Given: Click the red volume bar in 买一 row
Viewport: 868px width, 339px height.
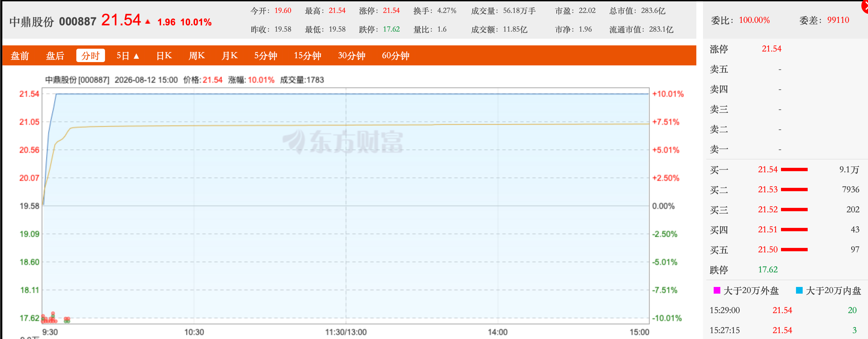Looking at the screenshot, I should tap(794, 170).
